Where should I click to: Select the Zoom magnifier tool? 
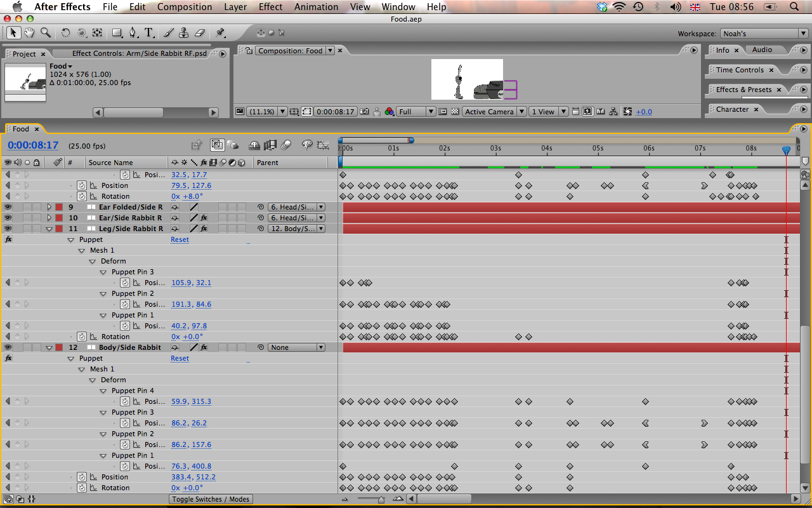pyautogui.click(x=46, y=32)
